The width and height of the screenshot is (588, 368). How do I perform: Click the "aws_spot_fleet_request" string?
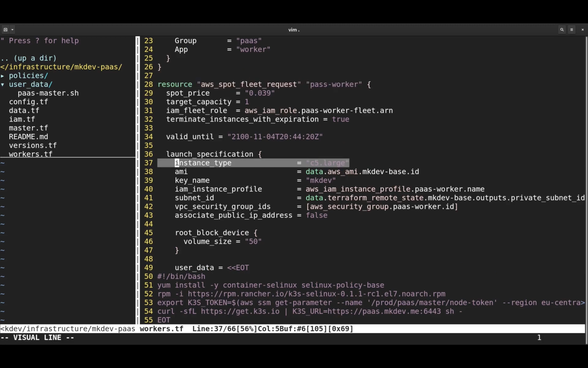tap(249, 84)
